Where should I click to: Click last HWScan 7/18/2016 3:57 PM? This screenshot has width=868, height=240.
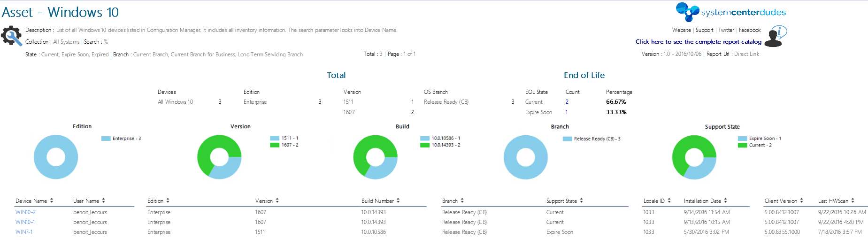[x=840, y=232]
